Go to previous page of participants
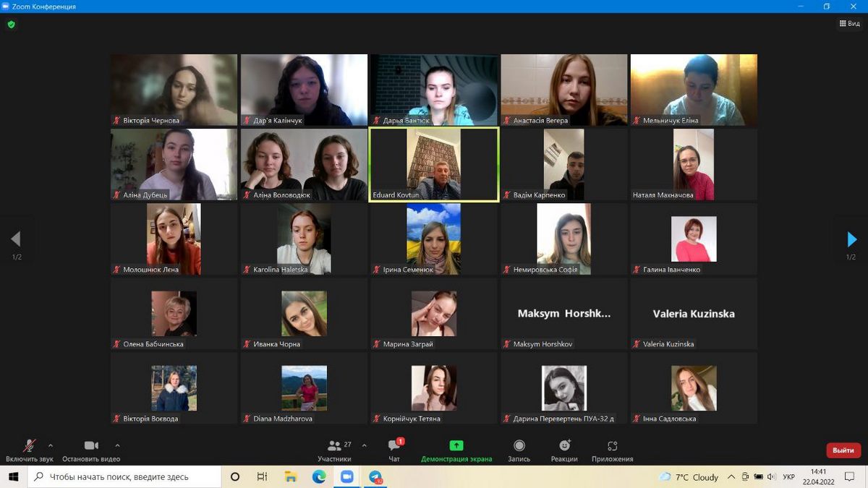The width and height of the screenshot is (868, 488). [x=16, y=239]
